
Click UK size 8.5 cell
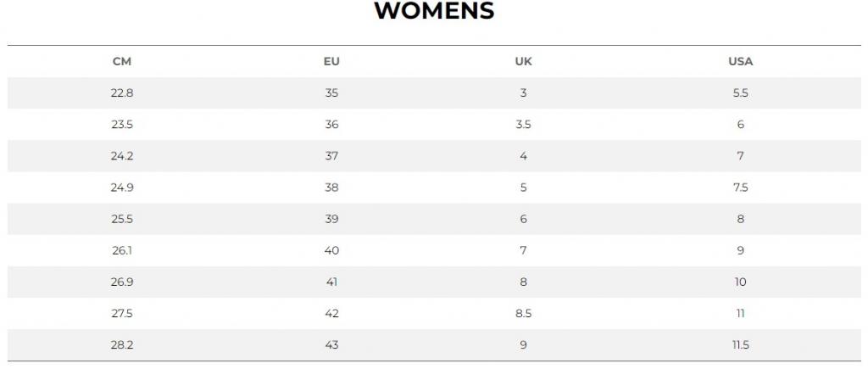(x=523, y=314)
